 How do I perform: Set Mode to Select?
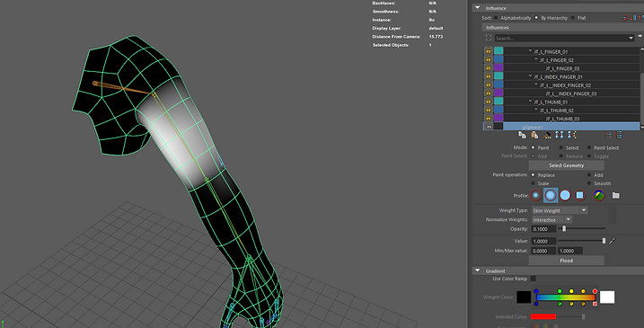[561, 147]
